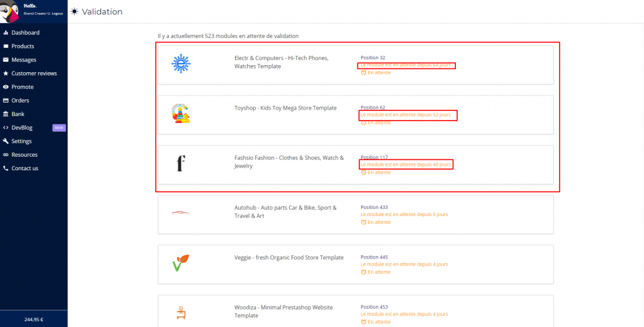Click the Dashboard bar chart icon
Viewport: 644px width, 327px height.
coord(6,33)
